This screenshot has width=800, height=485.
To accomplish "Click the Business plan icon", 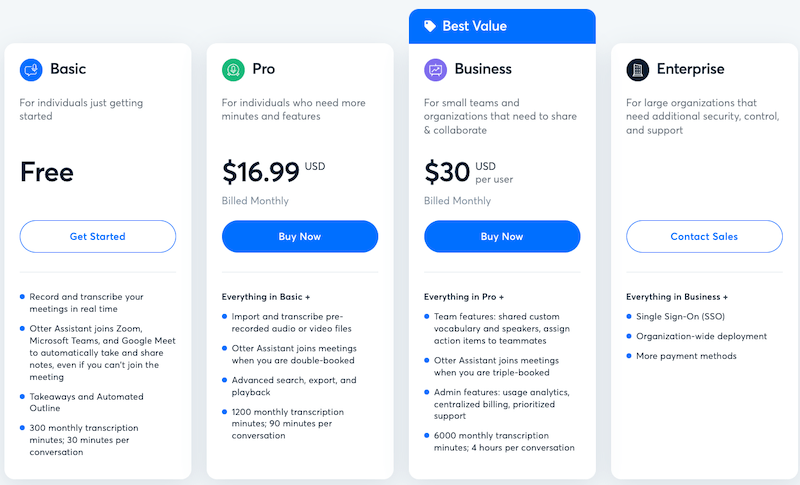I will pyautogui.click(x=435, y=70).
